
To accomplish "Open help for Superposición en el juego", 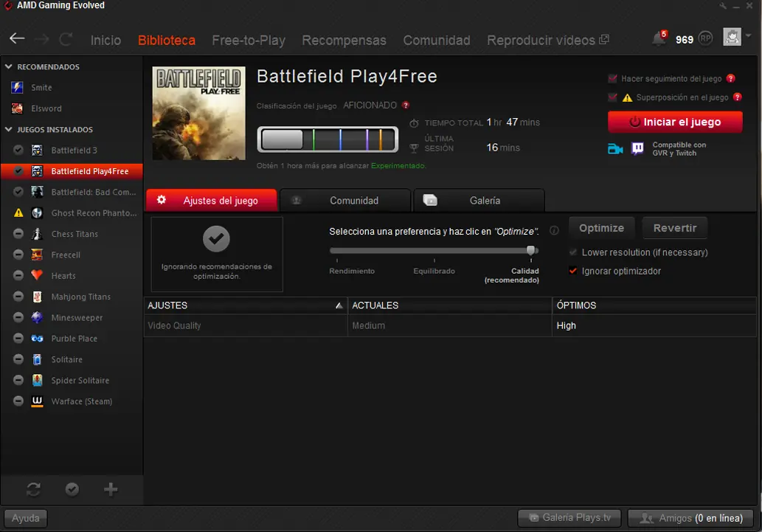I will click(x=737, y=97).
